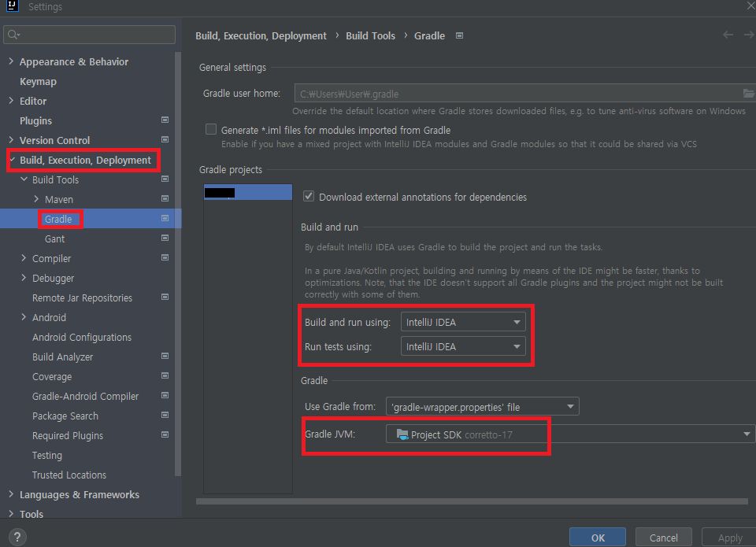Click the IntelliJ IDEA logo icon

coord(12,6)
